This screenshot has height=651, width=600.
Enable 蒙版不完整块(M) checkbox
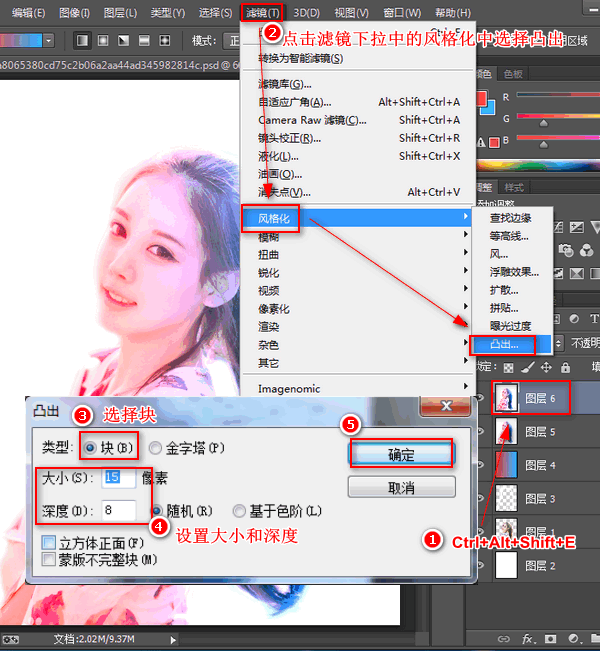click(49, 559)
